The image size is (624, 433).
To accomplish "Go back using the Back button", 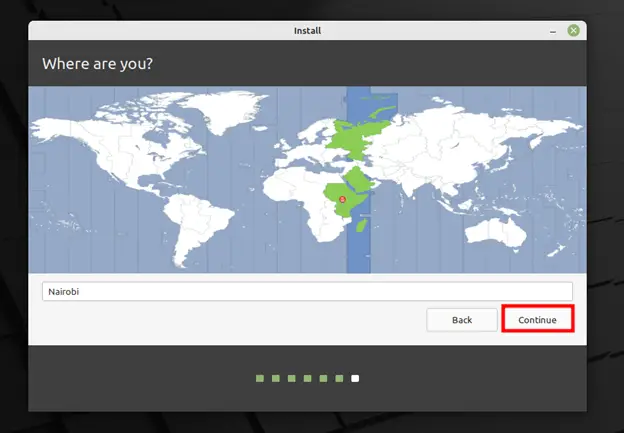I will pyautogui.click(x=462, y=320).
